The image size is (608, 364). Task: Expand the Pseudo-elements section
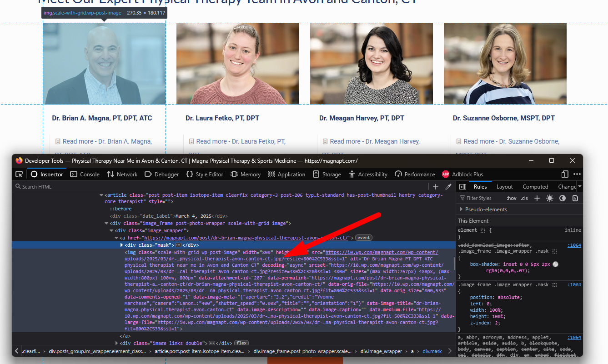click(462, 209)
